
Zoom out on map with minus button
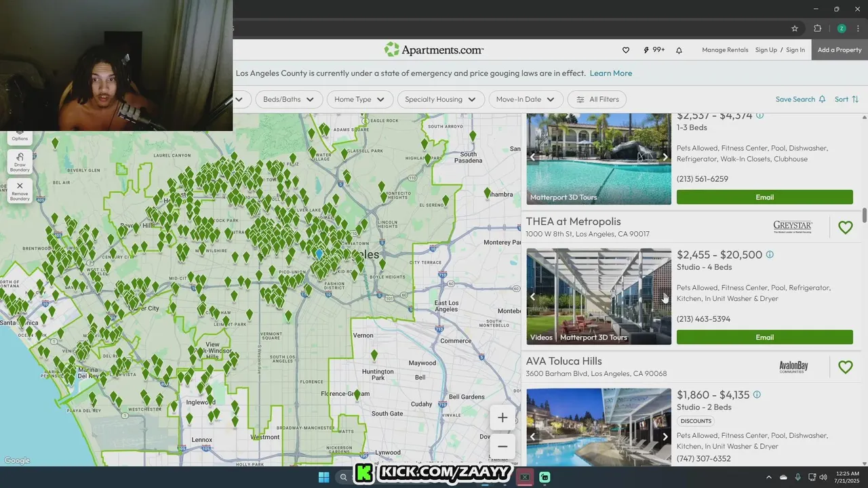point(502,446)
